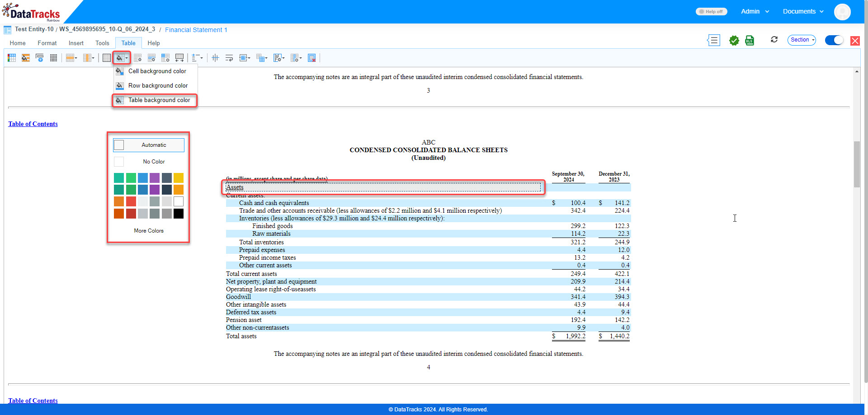Click the paint bucket background color icon
Viewport: 868px width, 415px height.
[119, 58]
